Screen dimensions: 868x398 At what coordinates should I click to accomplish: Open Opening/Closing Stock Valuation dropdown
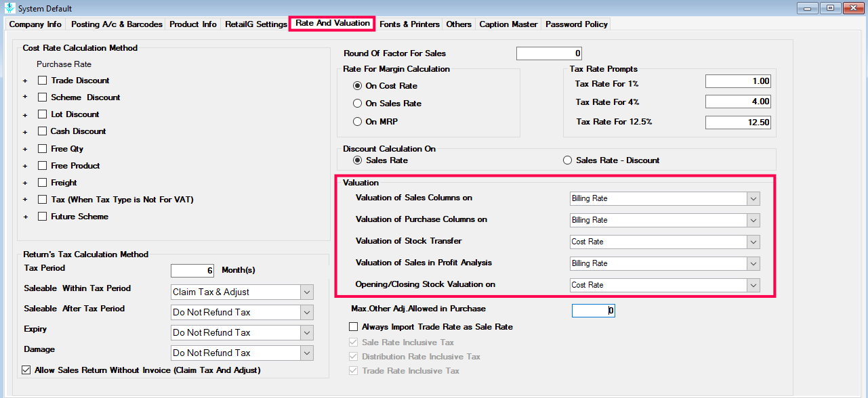click(665, 285)
